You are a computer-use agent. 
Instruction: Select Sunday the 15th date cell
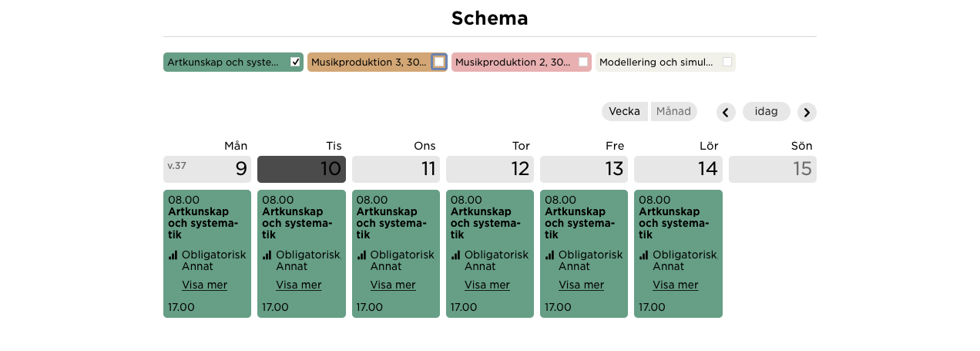(773, 169)
